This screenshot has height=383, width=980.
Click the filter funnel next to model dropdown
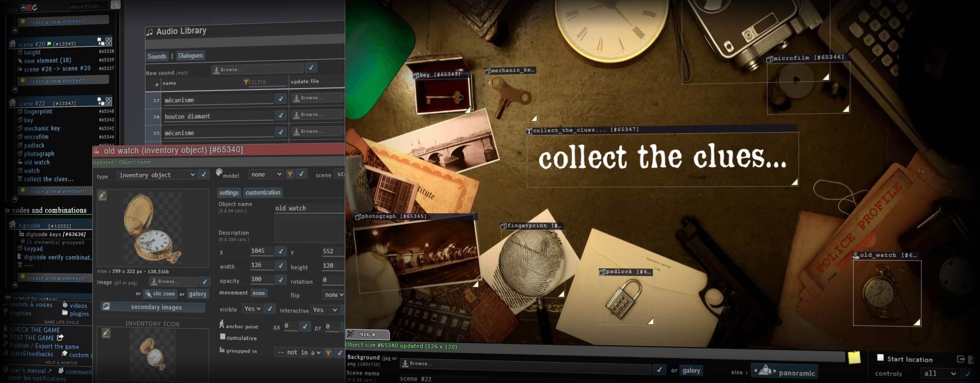tap(290, 174)
